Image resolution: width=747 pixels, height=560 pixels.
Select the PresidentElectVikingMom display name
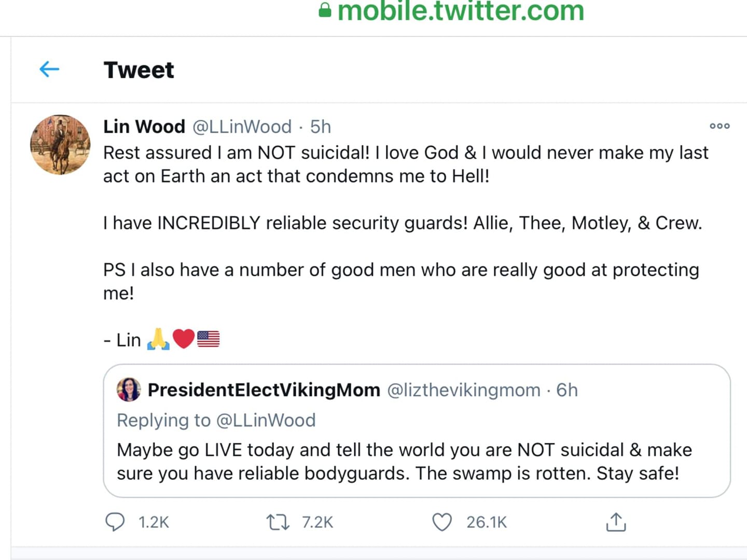tap(264, 390)
